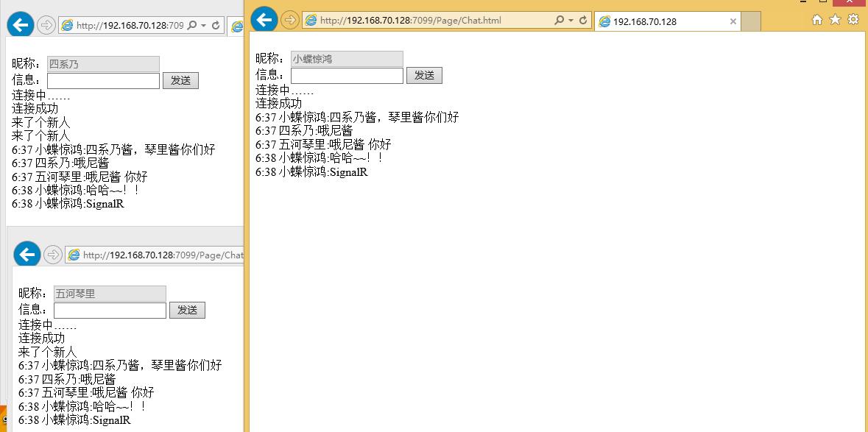Viewport: 868px width, 432px height.
Task: Click 连接成功 text in 小蝶惊鸿 window
Action: point(278,104)
